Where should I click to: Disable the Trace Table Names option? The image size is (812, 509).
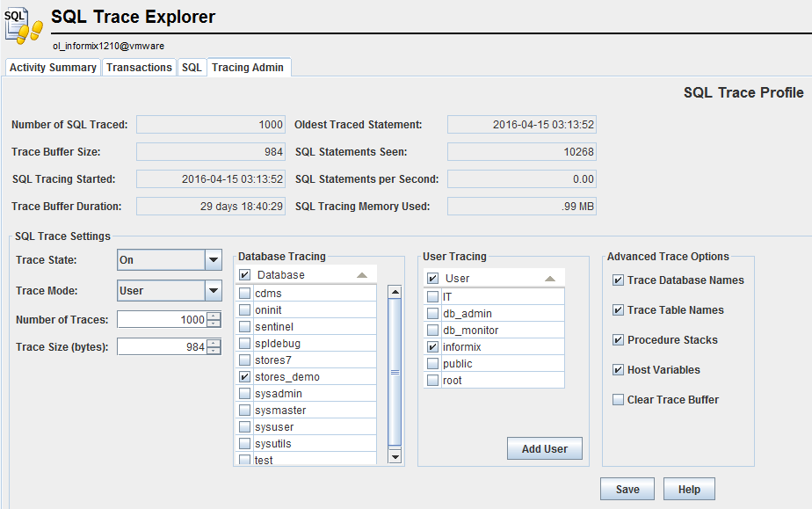618,310
